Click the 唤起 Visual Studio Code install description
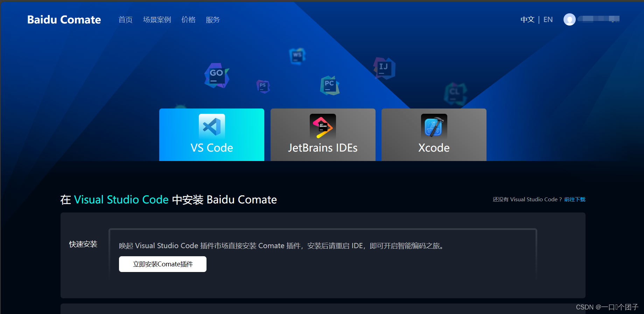This screenshot has height=314, width=644. click(x=282, y=246)
